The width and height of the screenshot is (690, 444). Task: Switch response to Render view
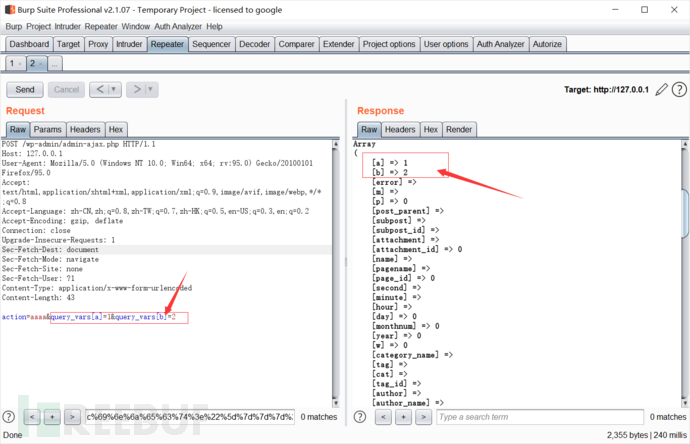[x=459, y=129]
